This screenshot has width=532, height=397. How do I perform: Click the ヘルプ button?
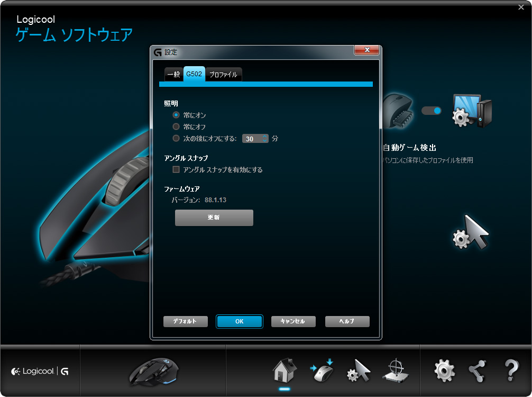pyautogui.click(x=347, y=321)
